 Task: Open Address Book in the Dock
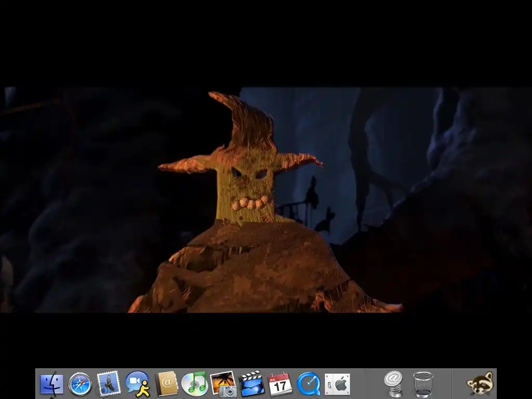pos(166,384)
